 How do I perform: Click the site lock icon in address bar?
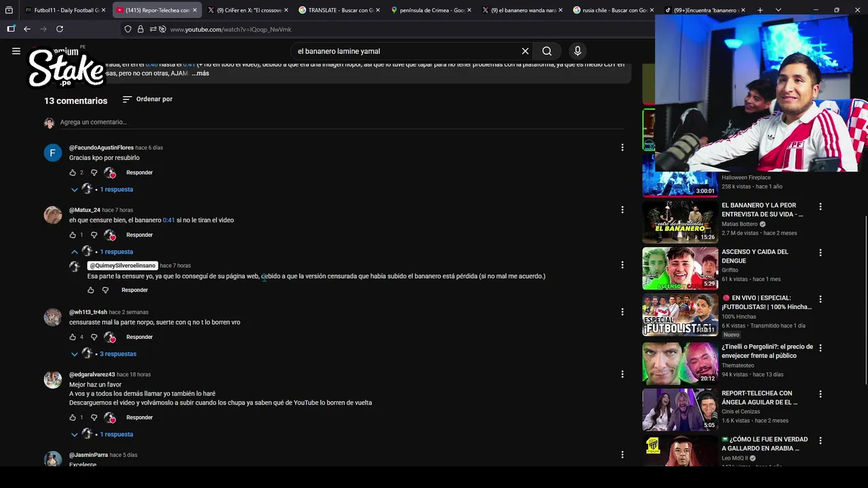point(140,29)
